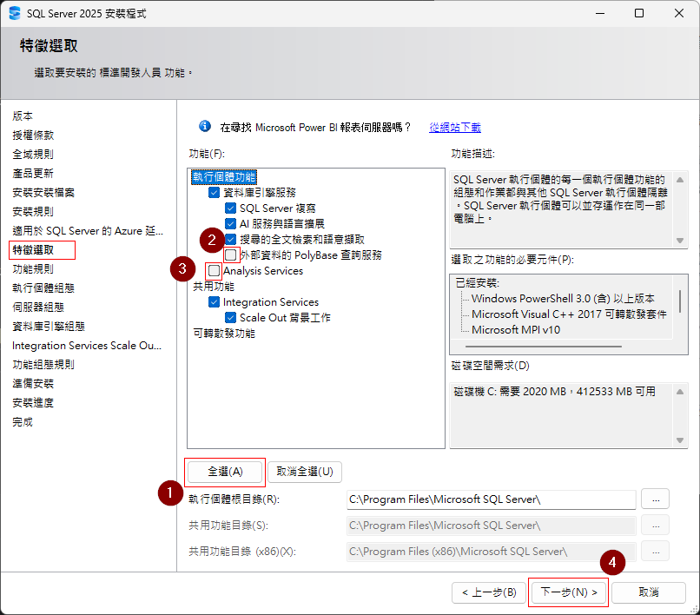Select Integration Services Scale Out step
The height and width of the screenshot is (615, 700).
87,345
